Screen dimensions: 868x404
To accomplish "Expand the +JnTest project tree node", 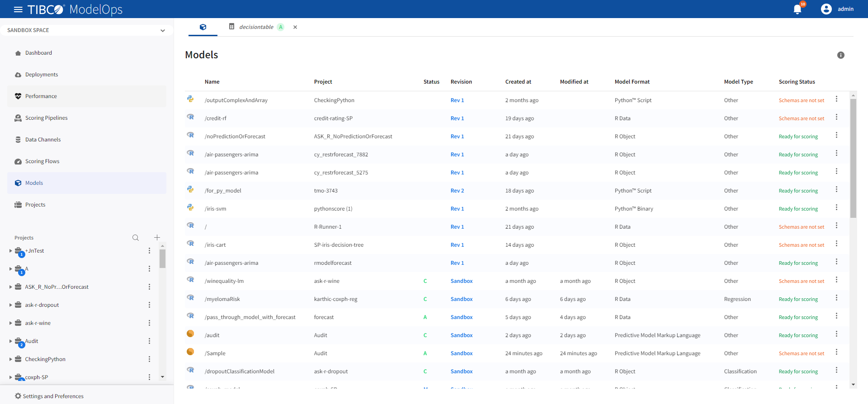I will (x=11, y=251).
